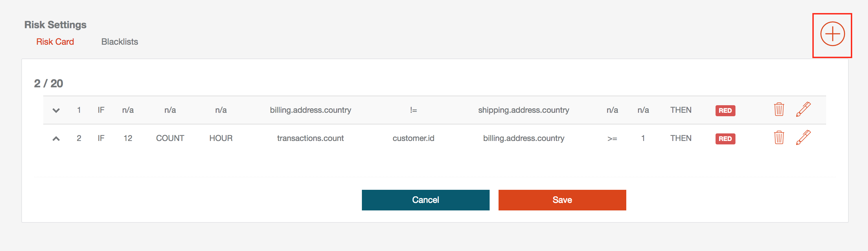This screenshot has width=868, height=251.
Task: Select RED badge on rule 2
Action: tap(725, 139)
